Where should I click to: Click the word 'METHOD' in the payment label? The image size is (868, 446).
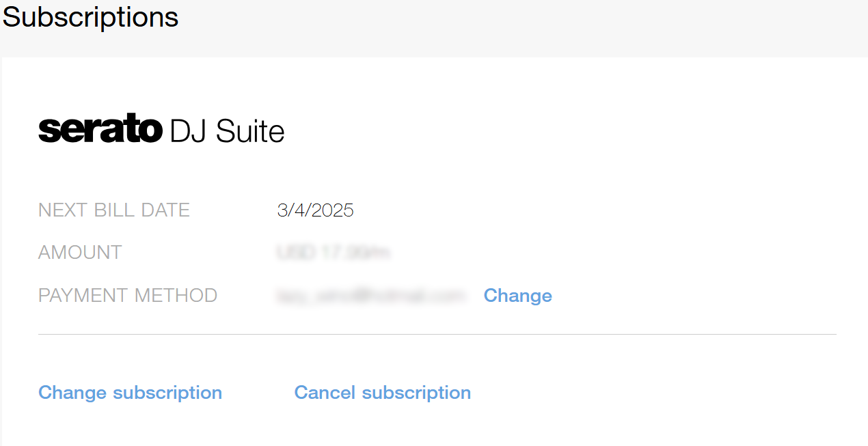click(x=176, y=296)
